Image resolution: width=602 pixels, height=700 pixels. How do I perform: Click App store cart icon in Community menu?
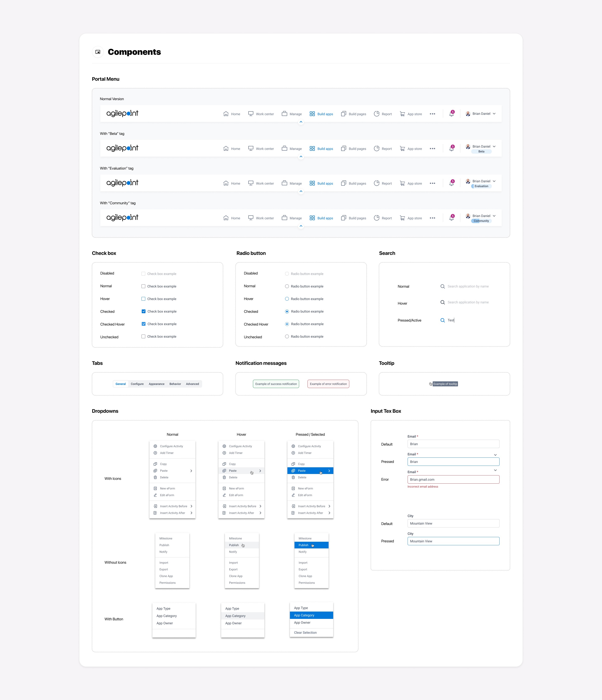402,218
